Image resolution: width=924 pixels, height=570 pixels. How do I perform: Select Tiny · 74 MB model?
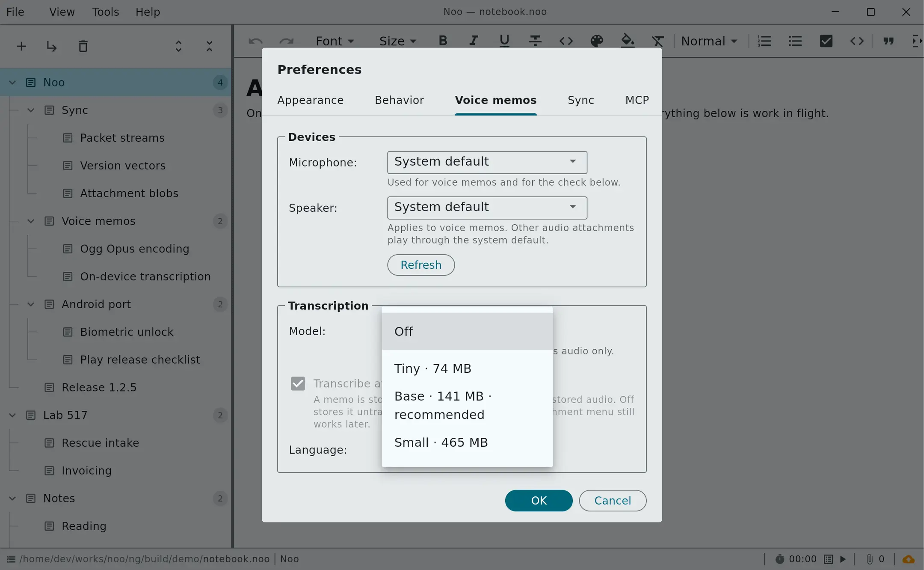click(467, 368)
